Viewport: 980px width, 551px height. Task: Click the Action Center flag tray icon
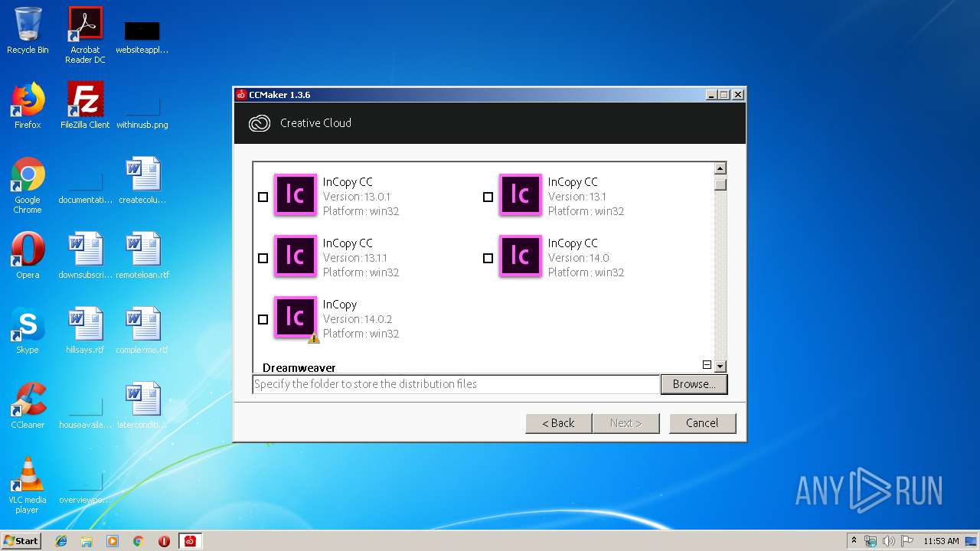(906, 541)
